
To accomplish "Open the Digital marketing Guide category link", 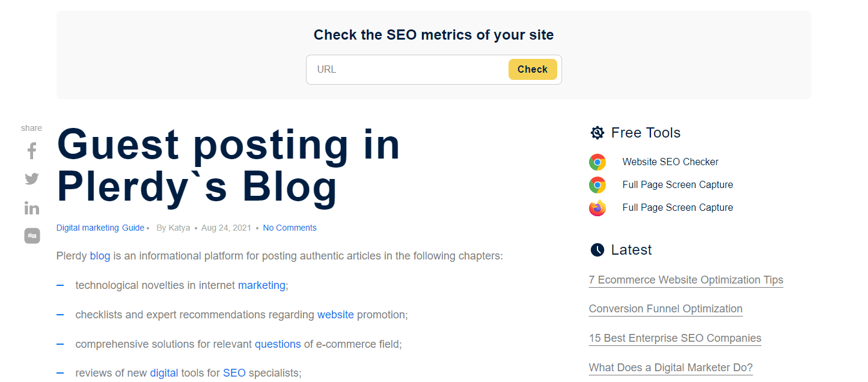I will click(100, 228).
